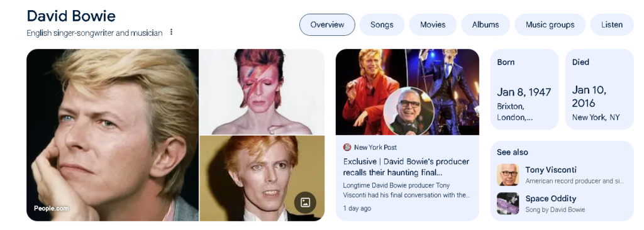This screenshot has width=644, height=230.
Task: Click the Space Oddity thumbnail image
Action: [x=508, y=204]
